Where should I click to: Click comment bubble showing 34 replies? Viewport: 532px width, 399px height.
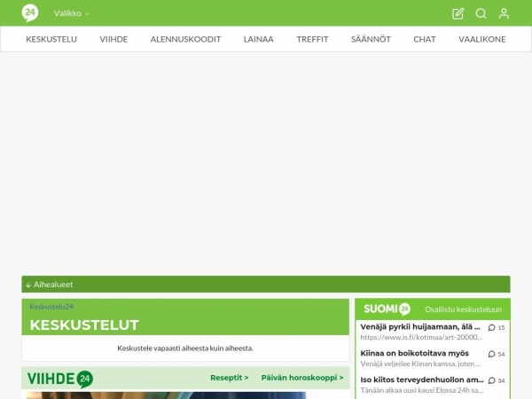pyautogui.click(x=497, y=380)
